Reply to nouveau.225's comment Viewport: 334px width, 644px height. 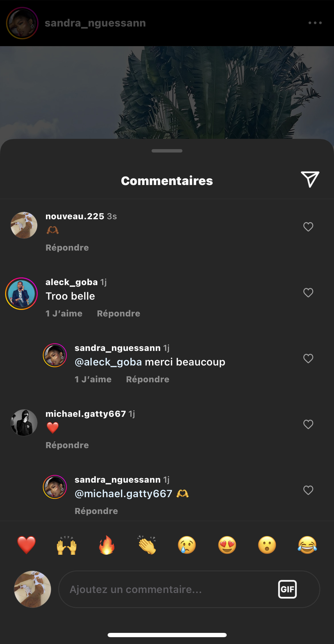click(x=67, y=248)
